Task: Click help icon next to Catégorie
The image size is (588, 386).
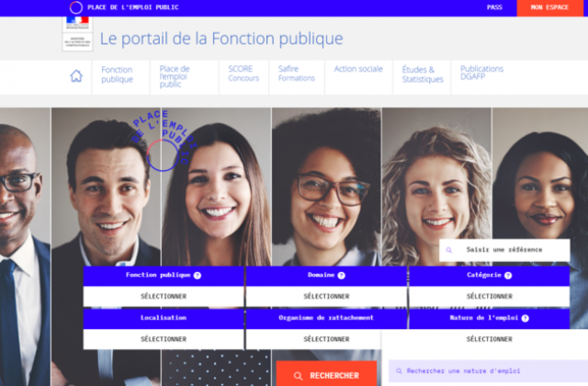Action: [x=508, y=276]
